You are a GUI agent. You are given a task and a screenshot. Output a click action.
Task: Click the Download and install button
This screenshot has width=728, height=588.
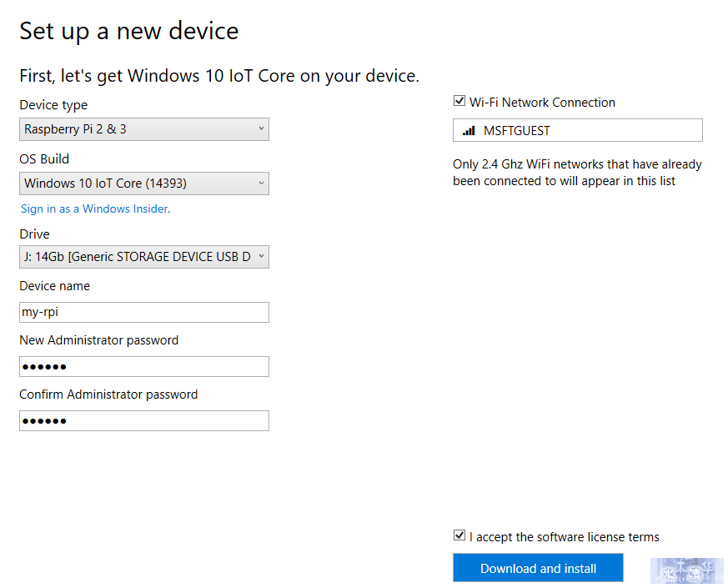[538, 567]
